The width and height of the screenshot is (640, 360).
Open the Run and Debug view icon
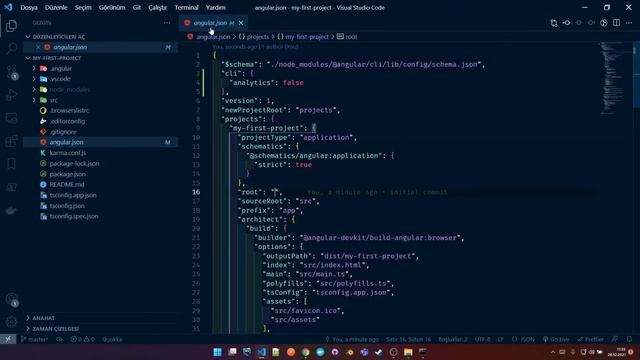pos(11,95)
